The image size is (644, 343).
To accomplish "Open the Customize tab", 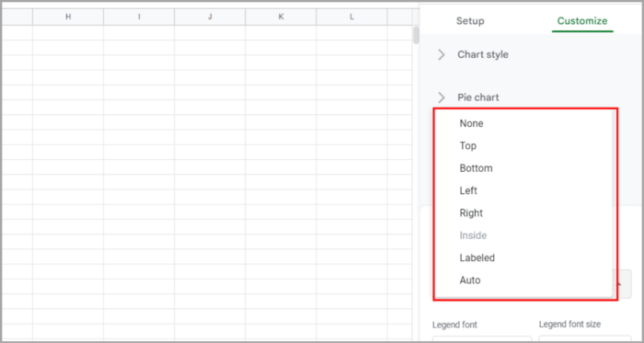I will tap(582, 21).
